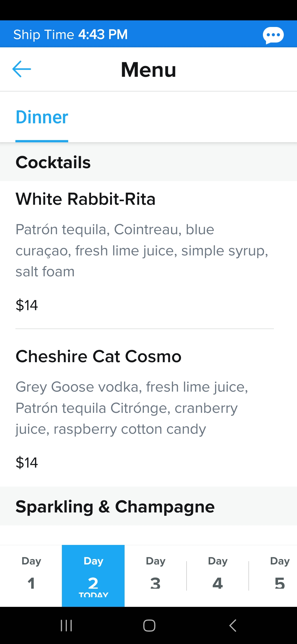Switch to Day 3 menu
This screenshot has width=297, height=644.
coord(156,576)
